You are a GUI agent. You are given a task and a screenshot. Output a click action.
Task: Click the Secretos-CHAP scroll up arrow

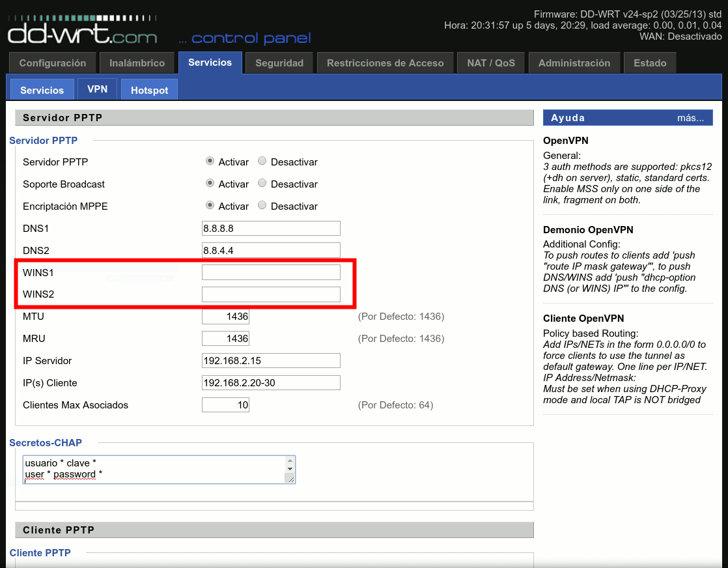(290, 461)
